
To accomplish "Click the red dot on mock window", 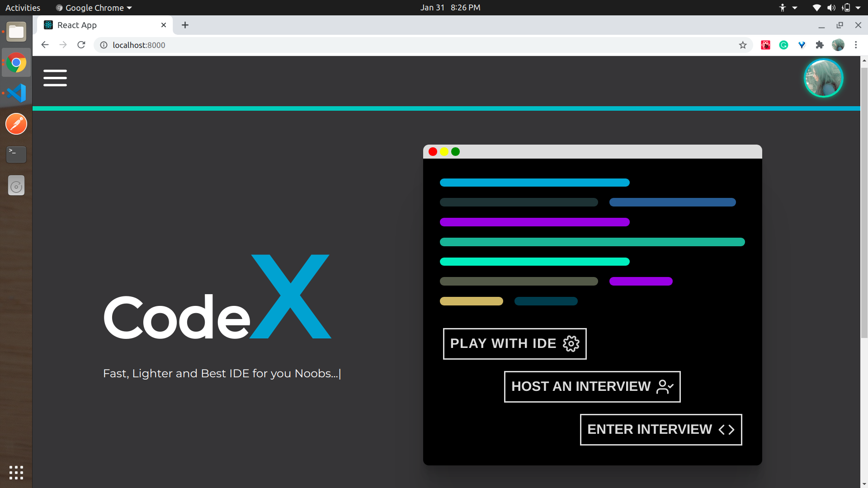I will 433,152.
